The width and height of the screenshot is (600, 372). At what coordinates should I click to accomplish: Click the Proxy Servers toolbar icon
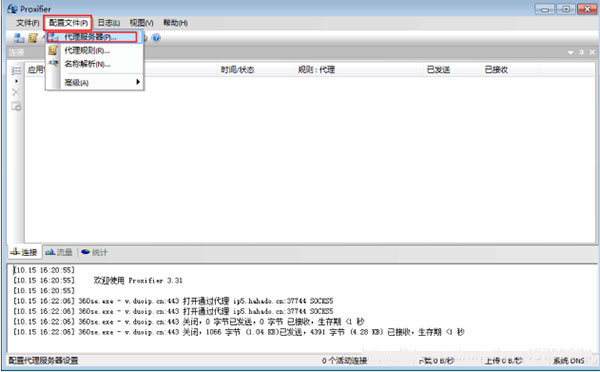click(x=19, y=38)
